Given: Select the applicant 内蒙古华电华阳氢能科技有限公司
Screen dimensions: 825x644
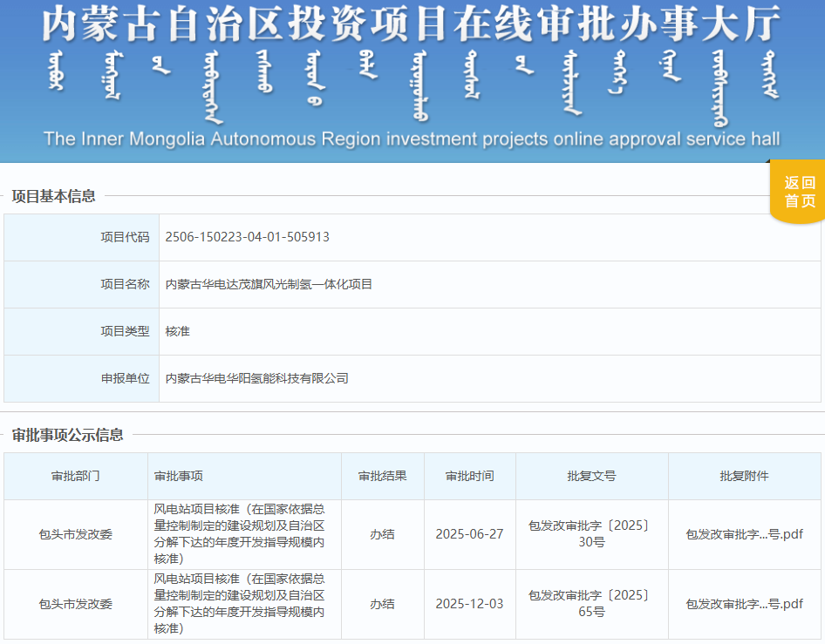Looking at the screenshot, I should (257, 378).
